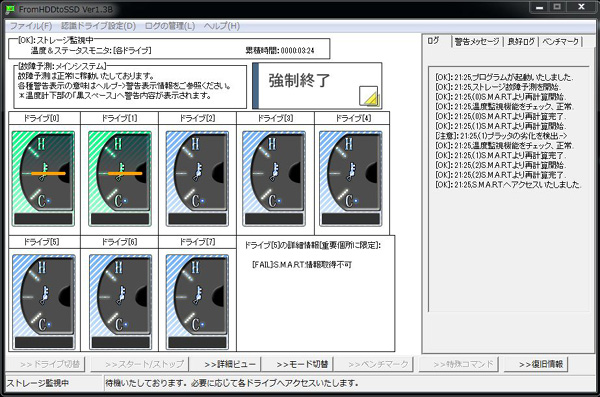Click the Drive[6] thermometer gauge
The height and width of the screenshot is (397, 600).
[x=121, y=302]
